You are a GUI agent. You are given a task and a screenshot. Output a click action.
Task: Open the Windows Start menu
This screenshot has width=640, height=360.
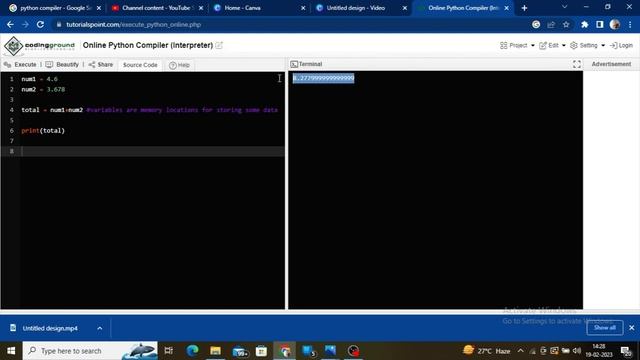point(11,351)
